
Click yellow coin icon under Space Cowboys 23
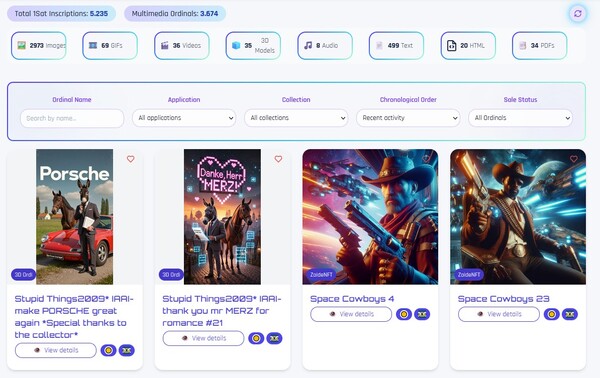tap(551, 314)
